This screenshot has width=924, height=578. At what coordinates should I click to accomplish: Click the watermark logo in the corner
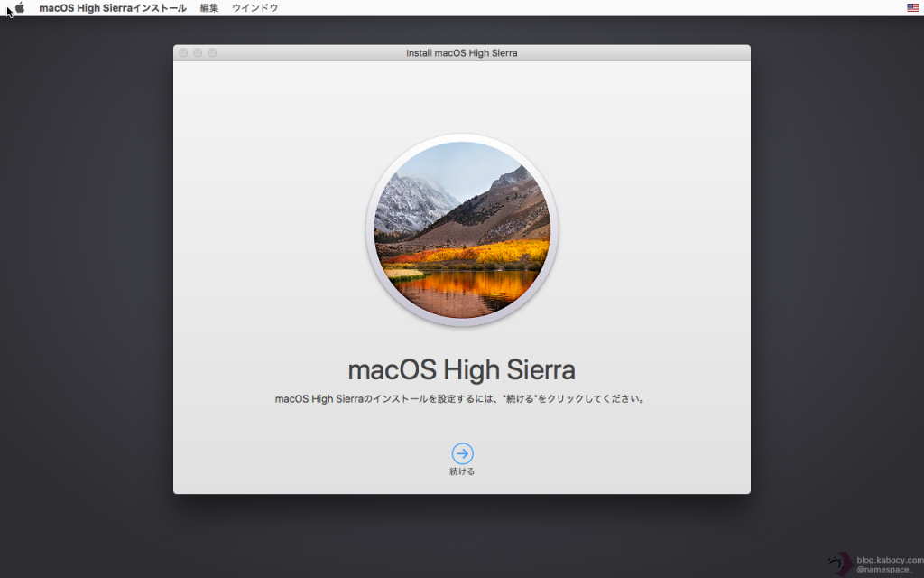pyautogui.click(x=840, y=564)
